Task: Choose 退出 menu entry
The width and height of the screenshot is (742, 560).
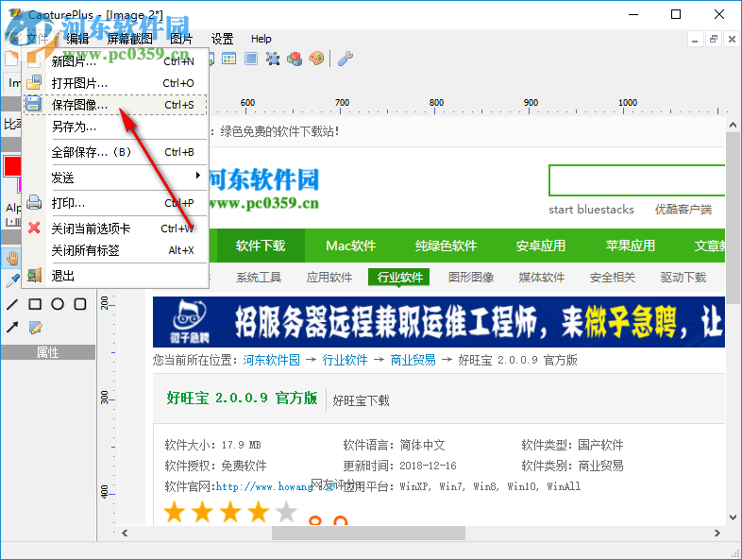Action: tap(115, 276)
